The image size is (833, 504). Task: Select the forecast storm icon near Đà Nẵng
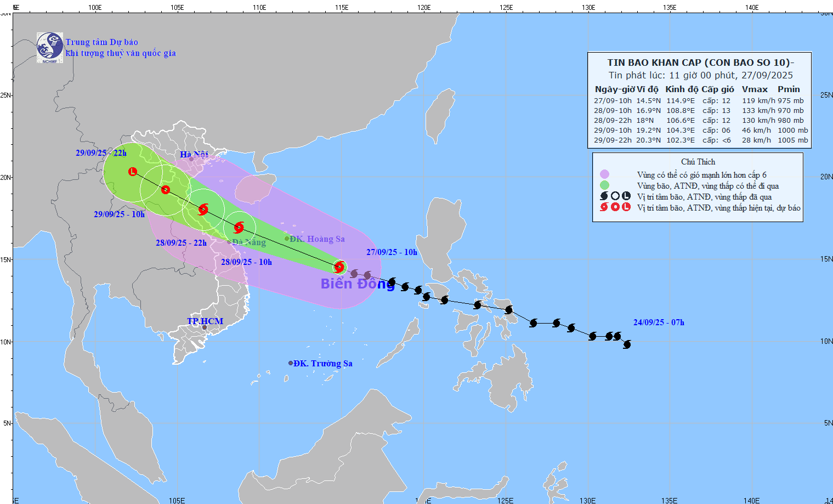(x=239, y=227)
